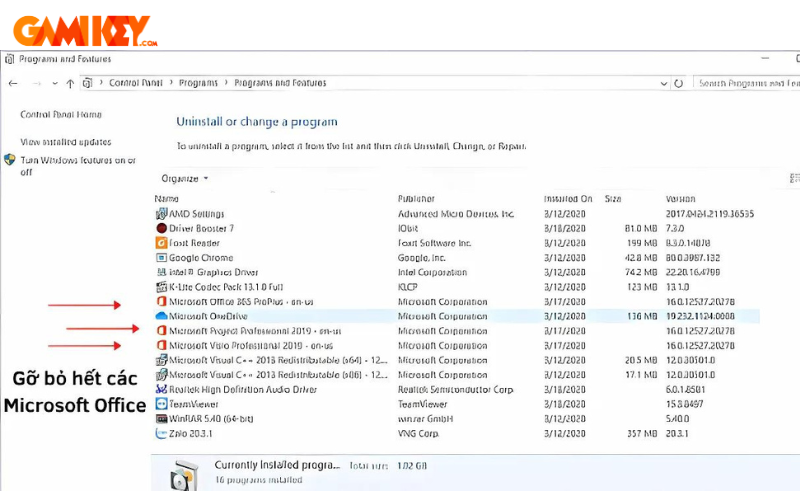800x500 pixels.
Task: Select the K-Lite Codec Pack 13.1.0 Full entry
Action: [x=226, y=287]
